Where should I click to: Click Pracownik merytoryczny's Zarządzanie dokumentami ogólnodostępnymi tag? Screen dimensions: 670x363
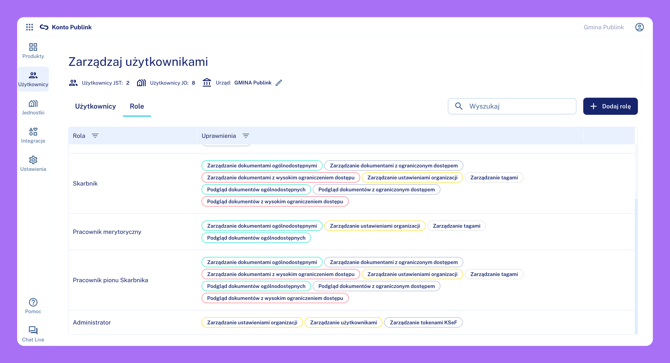pyautogui.click(x=262, y=226)
